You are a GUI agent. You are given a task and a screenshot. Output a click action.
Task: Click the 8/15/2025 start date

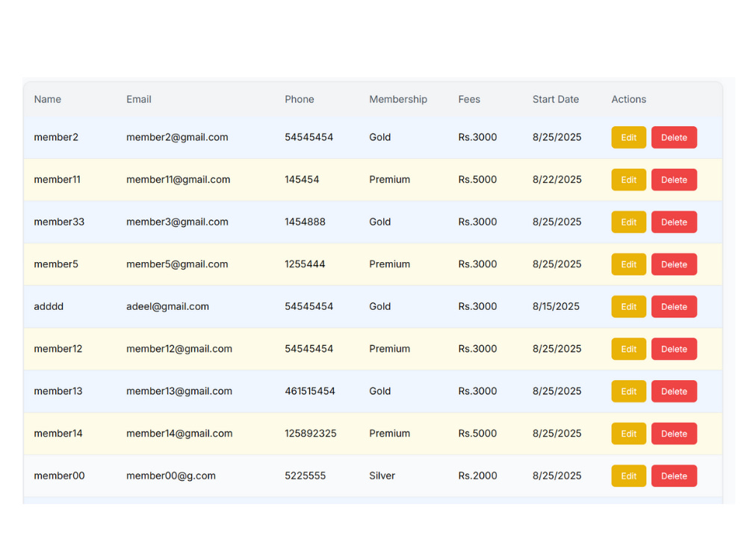click(556, 307)
